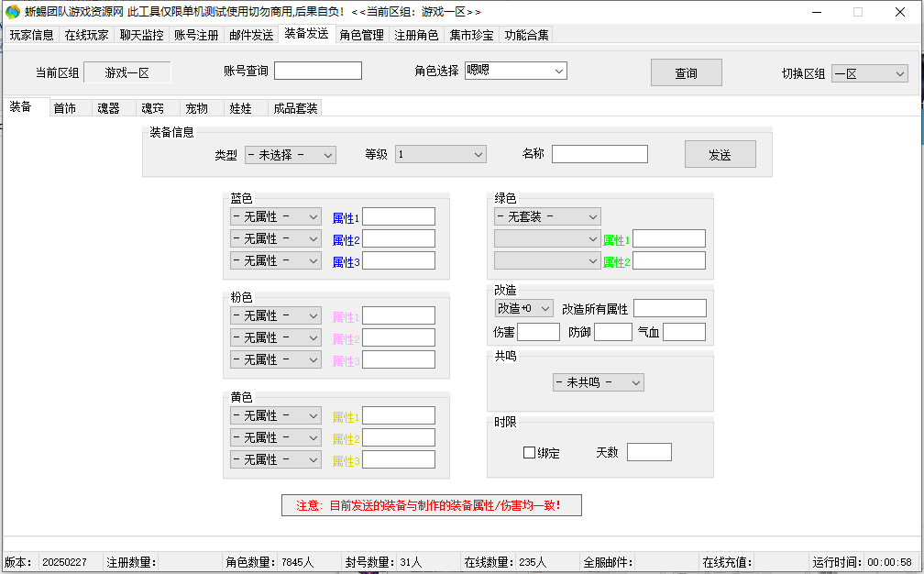Switch to the 成品套装 sub-tab
Screen dimensions: 924x574
295,108
